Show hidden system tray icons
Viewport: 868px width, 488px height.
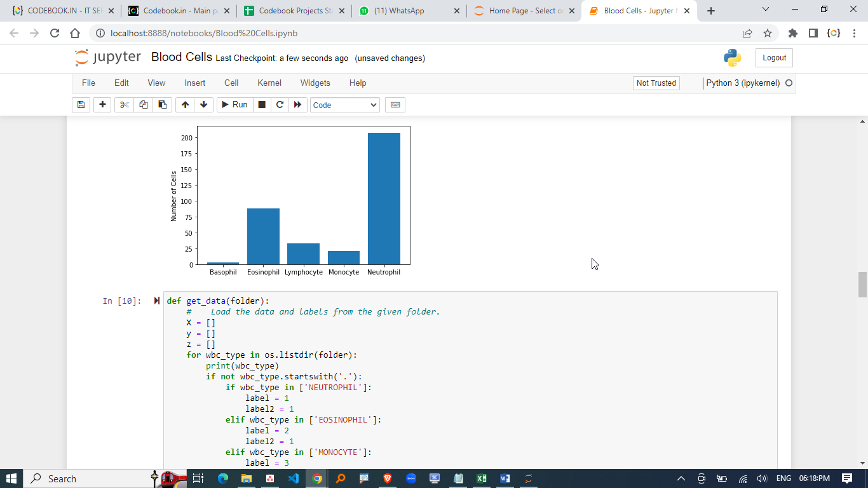click(681, 478)
